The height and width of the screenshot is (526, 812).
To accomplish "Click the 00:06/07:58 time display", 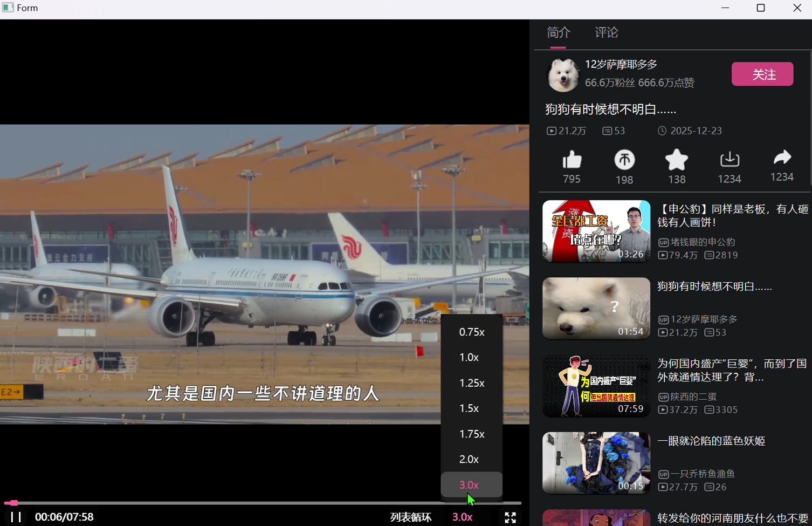I will (64, 517).
